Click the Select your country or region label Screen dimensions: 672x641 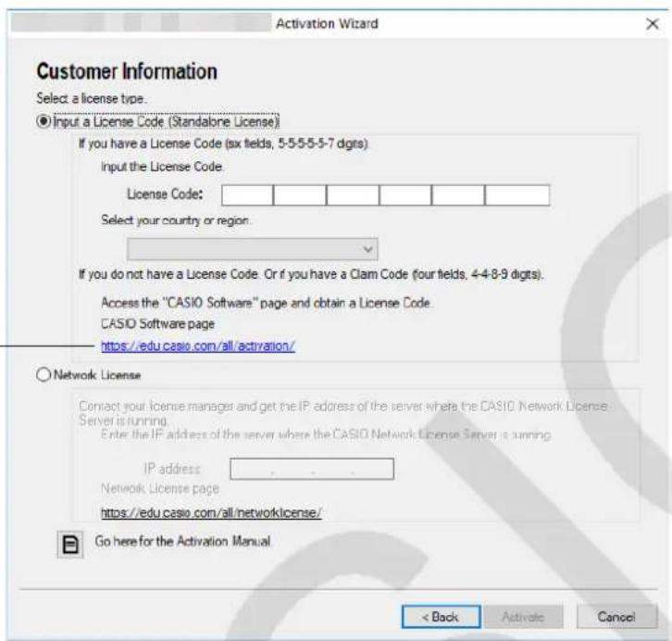pyautogui.click(x=176, y=220)
